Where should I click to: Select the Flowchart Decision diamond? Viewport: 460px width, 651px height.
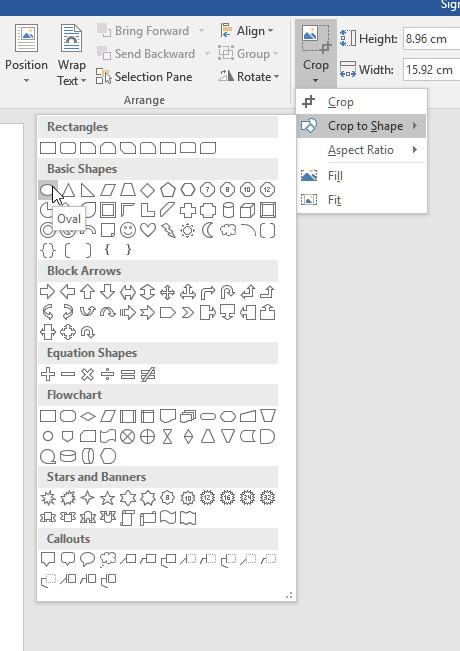88,416
